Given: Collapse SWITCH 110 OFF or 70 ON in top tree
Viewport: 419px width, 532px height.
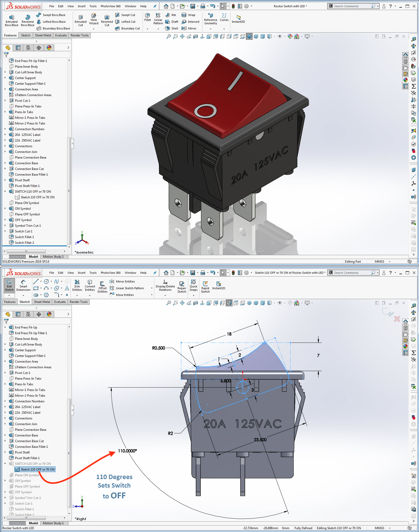Looking at the screenshot, I should [5, 191].
